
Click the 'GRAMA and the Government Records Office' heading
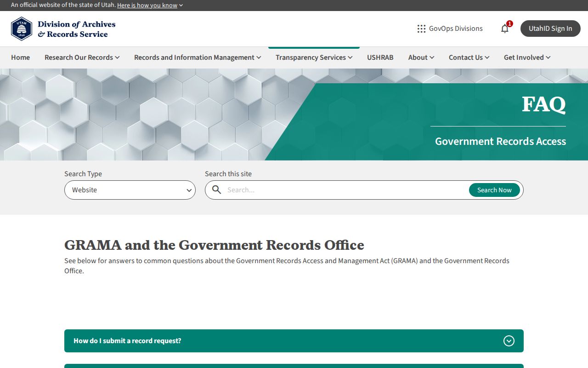[214, 245]
